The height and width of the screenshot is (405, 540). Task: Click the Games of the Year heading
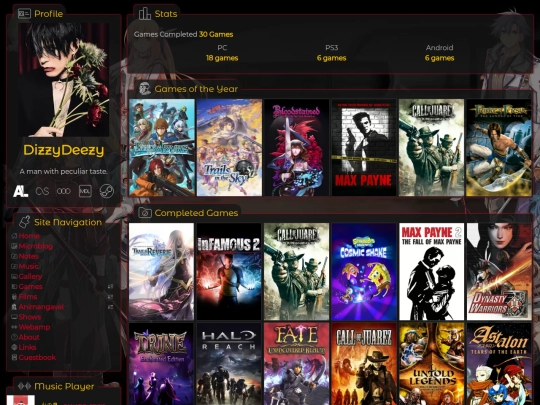click(196, 89)
